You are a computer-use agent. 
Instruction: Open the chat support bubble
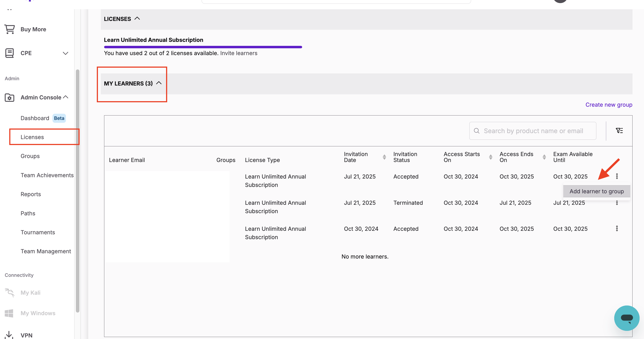click(x=627, y=318)
